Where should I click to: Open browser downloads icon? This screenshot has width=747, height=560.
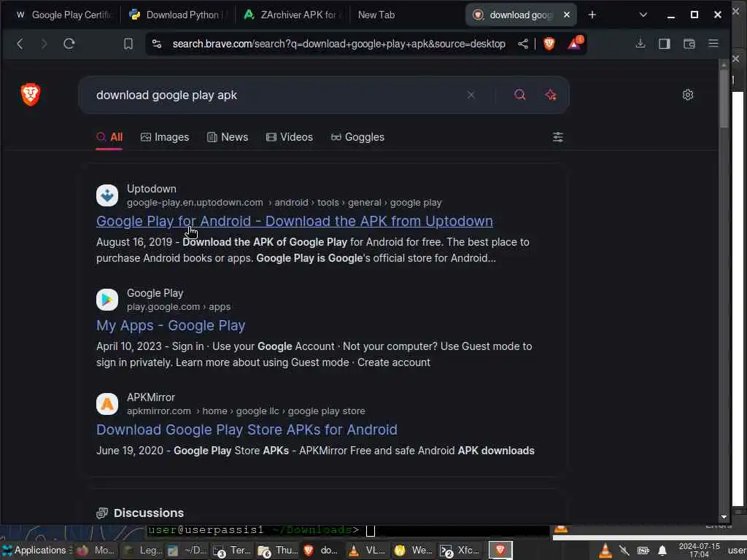640,44
